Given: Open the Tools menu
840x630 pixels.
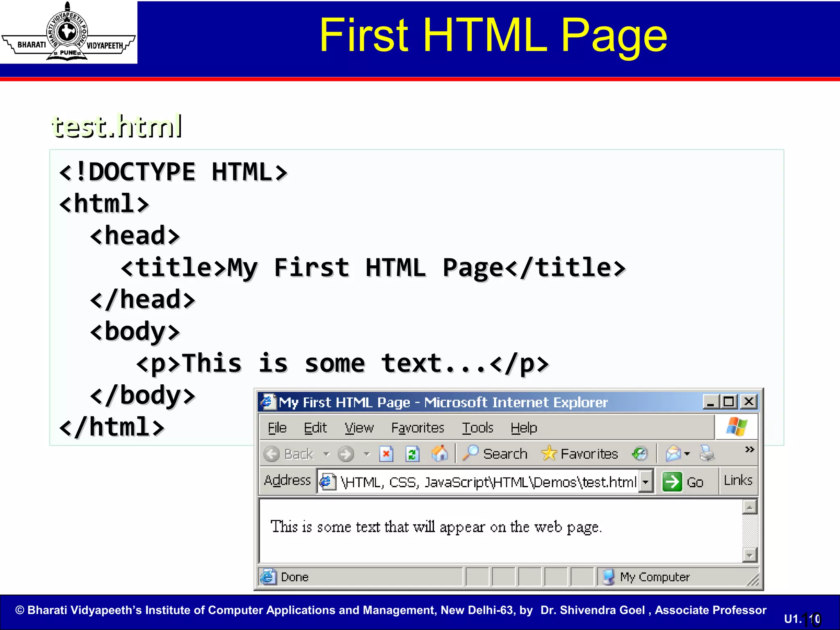Looking at the screenshot, I should pyautogui.click(x=477, y=428).
